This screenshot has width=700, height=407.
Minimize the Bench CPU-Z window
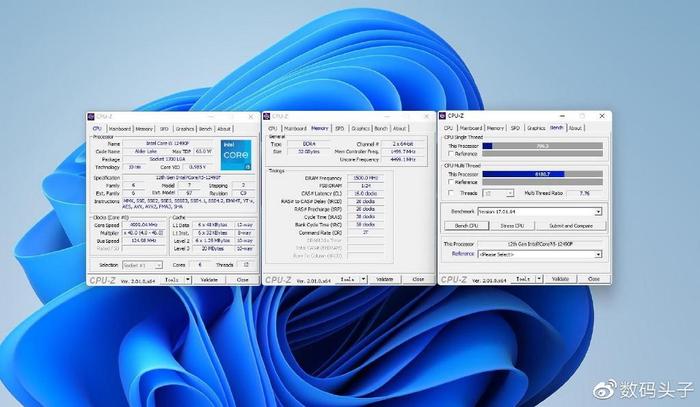[562, 116]
